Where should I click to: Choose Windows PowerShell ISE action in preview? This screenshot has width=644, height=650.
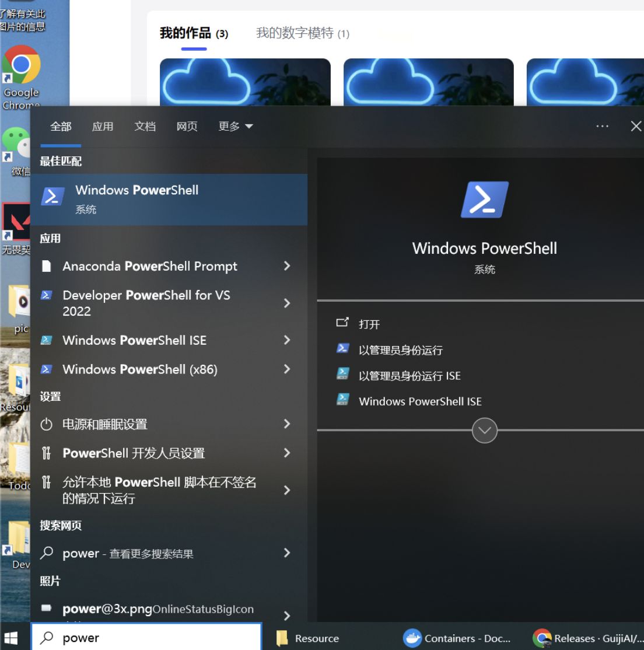coord(420,401)
